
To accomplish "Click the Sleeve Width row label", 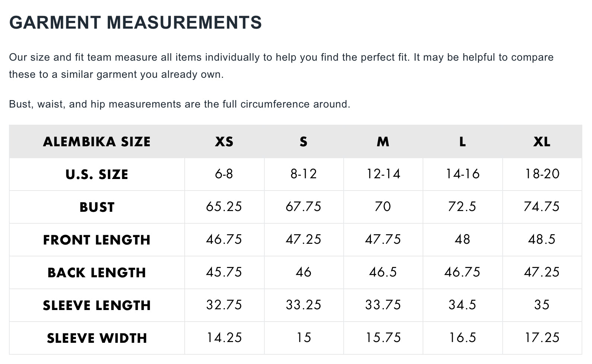I will click(x=97, y=338).
